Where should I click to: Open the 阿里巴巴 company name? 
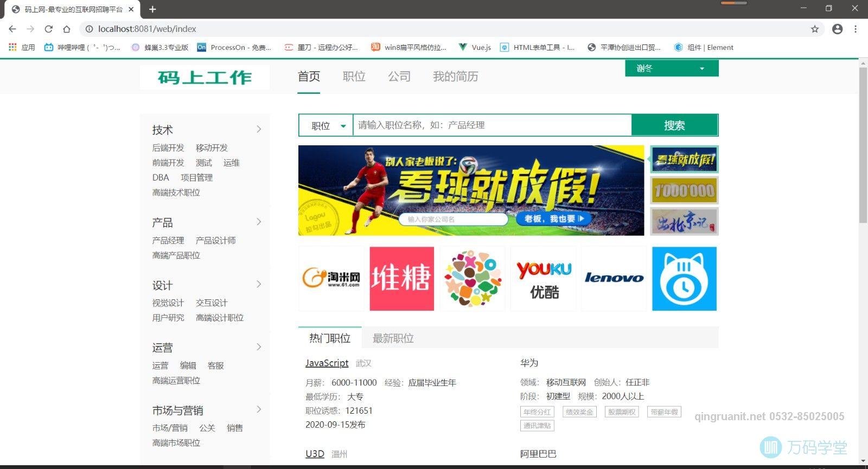tap(538, 453)
